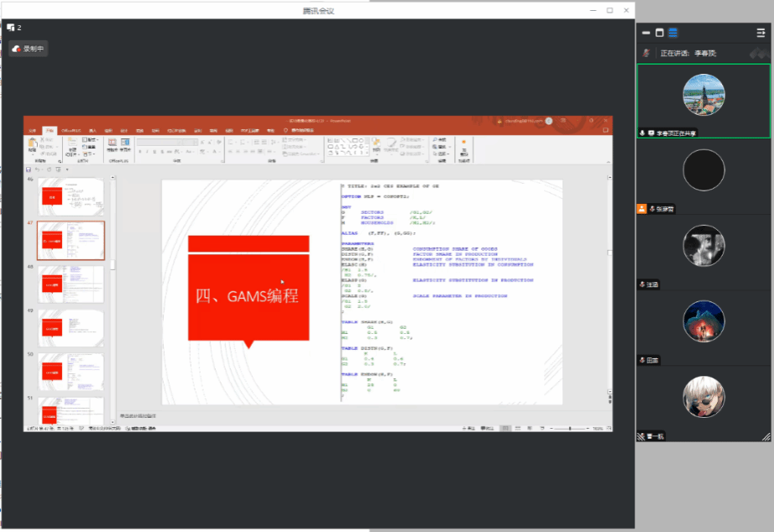Image resolution: width=774 pixels, height=532 pixels.
Task: Click the orange host badge beside second participant
Action: click(642, 208)
